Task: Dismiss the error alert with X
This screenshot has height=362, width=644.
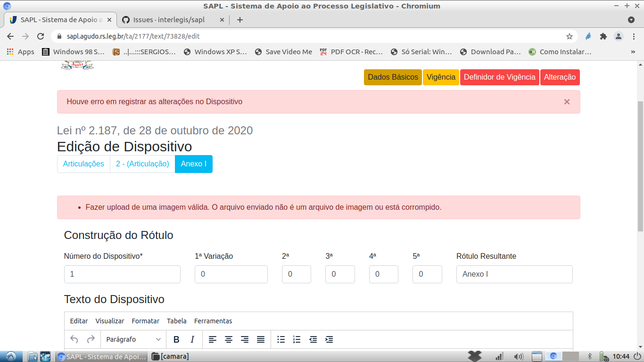Action: pos(567,102)
